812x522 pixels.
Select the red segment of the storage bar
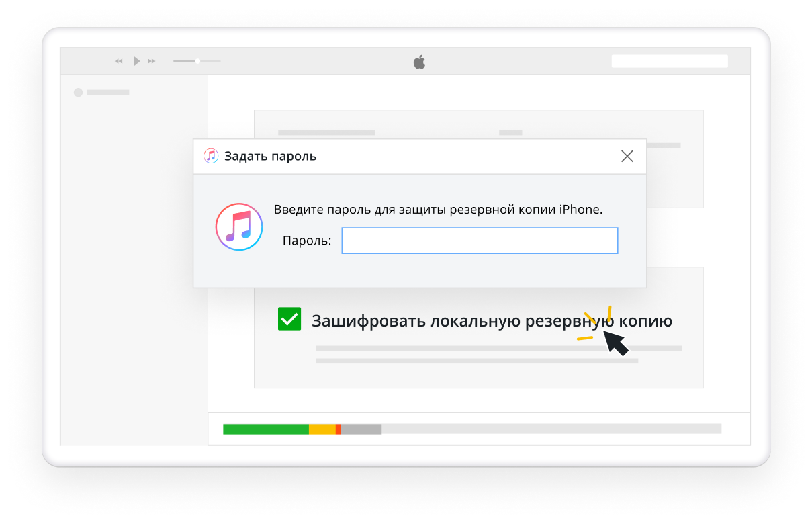tap(339, 429)
